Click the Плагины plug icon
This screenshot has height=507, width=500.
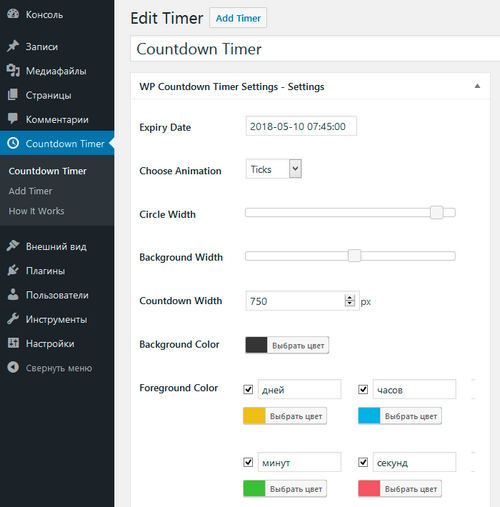click(x=13, y=270)
